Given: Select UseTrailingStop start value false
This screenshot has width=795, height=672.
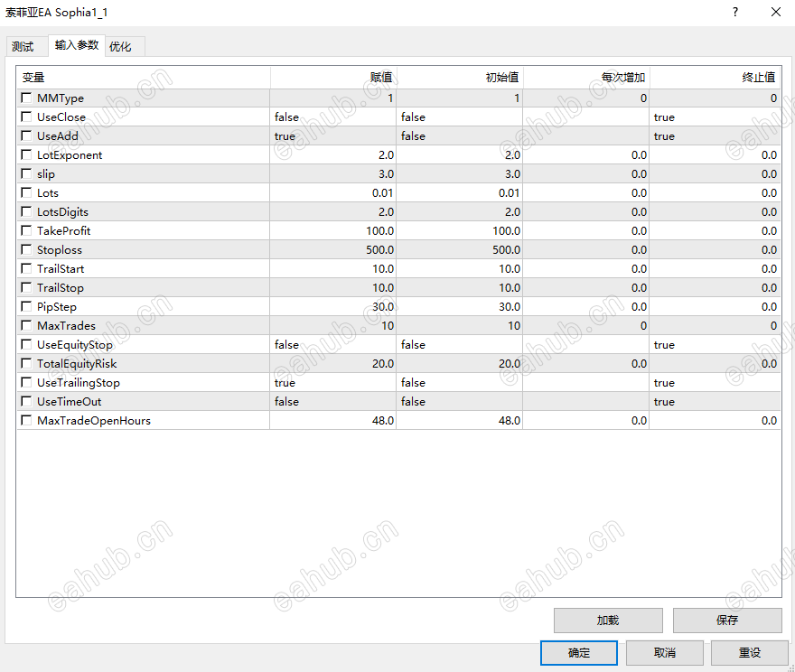Looking at the screenshot, I should pyautogui.click(x=459, y=383).
